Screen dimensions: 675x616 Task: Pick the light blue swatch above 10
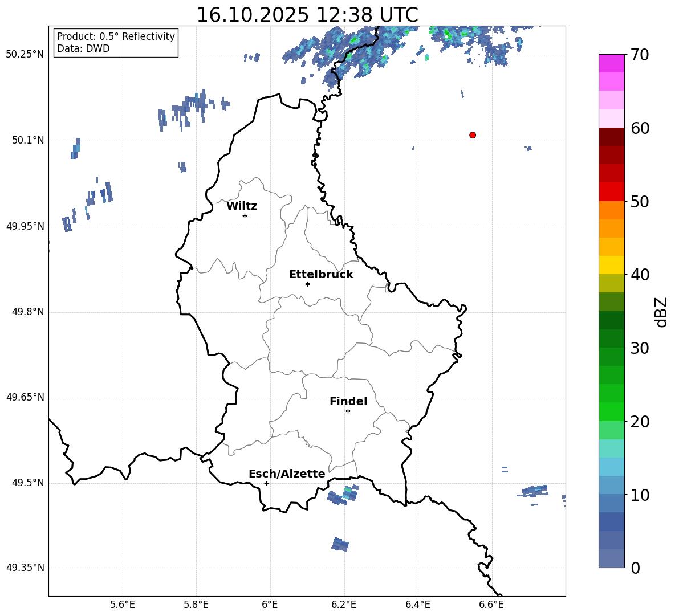point(612,485)
